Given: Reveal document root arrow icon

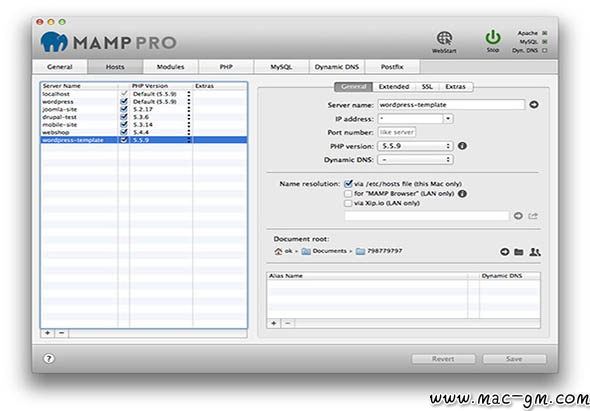Looking at the screenshot, I should pyautogui.click(x=504, y=252).
